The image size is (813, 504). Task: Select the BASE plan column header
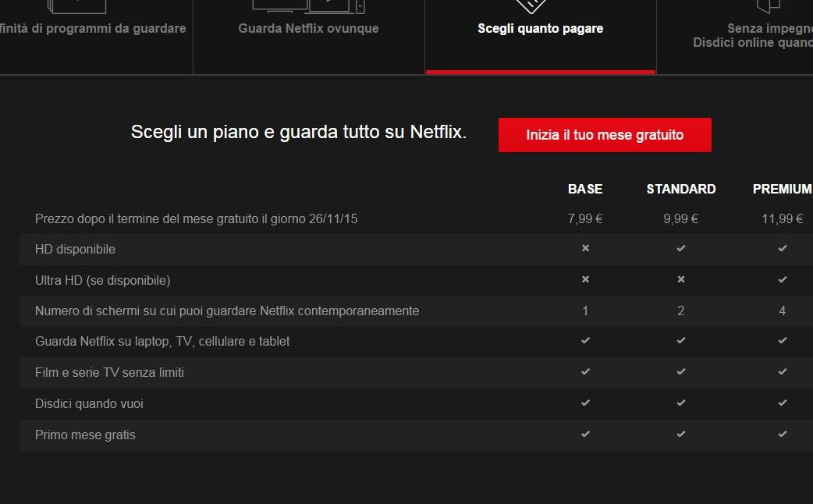[585, 189]
